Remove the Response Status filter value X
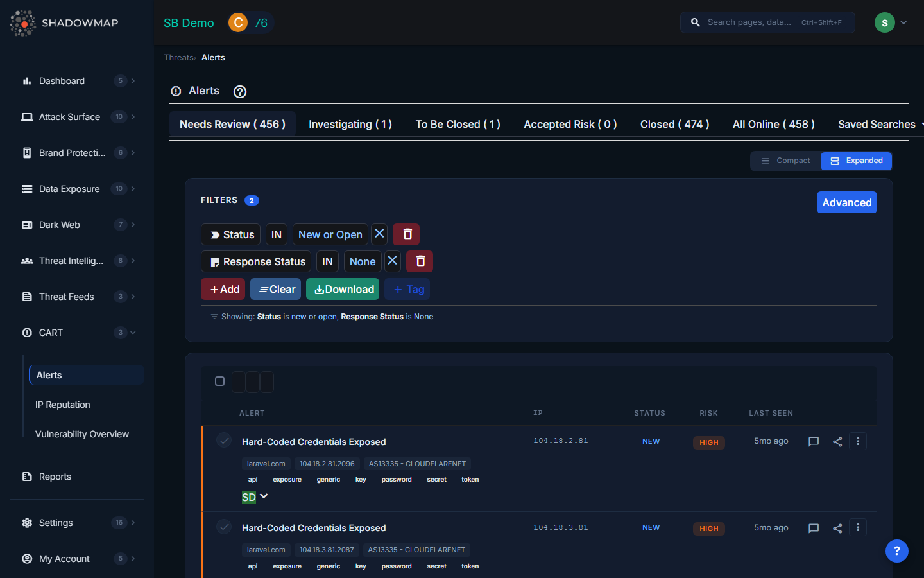Viewport: 924px width, 578px height. point(393,261)
